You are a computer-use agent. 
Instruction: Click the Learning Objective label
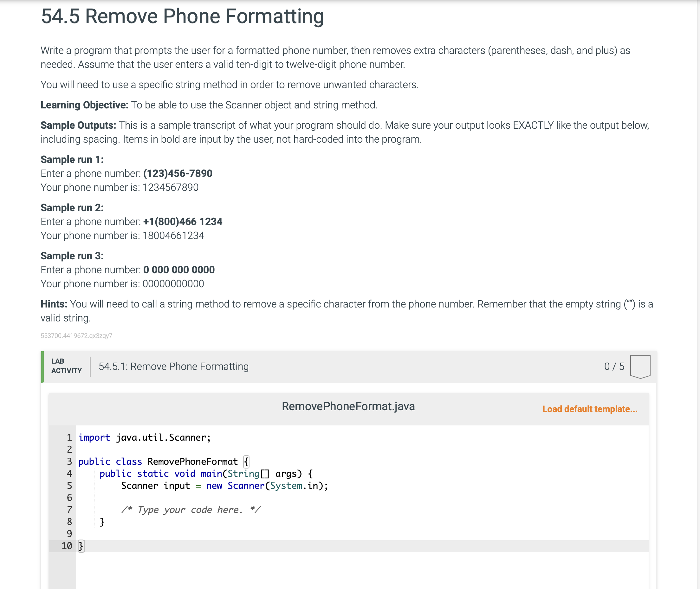click(85, 105)
